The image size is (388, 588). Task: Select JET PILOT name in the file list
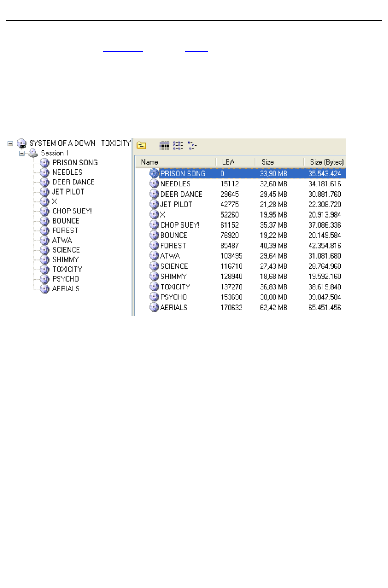pos(176,204)
